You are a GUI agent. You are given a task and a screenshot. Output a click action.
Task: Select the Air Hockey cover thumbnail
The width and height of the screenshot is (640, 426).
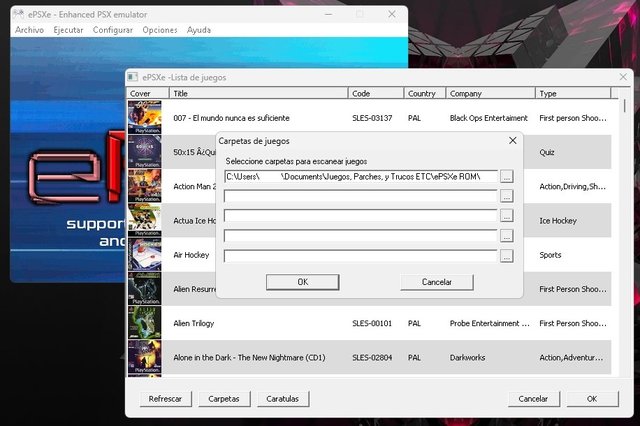point(144,255)
